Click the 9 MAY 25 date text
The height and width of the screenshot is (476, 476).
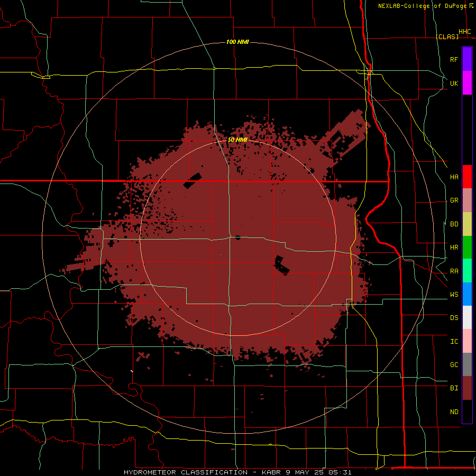click(306, 472)
